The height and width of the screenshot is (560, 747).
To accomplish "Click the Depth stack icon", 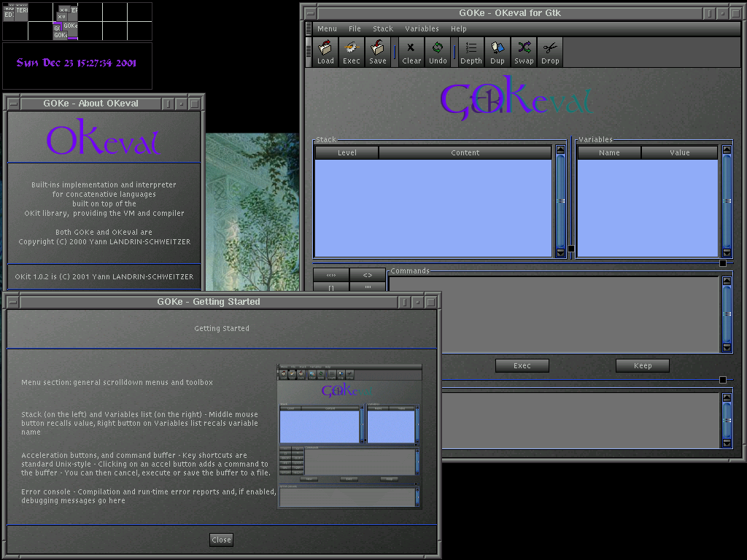I will [x=471, y=52].
